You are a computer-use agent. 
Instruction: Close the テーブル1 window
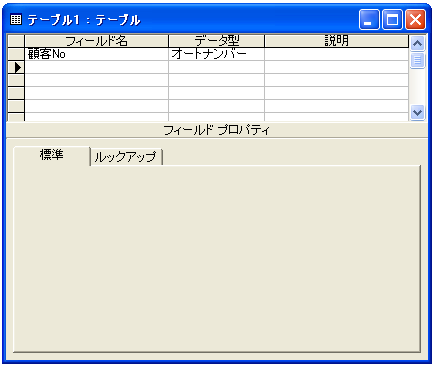tap(415, 20)
